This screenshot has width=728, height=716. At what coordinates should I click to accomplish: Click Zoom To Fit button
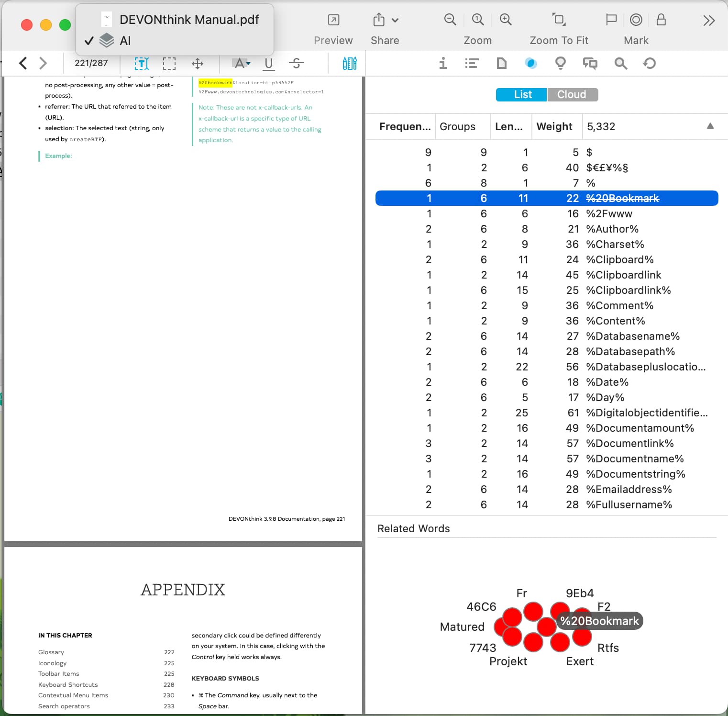(559, 20)
